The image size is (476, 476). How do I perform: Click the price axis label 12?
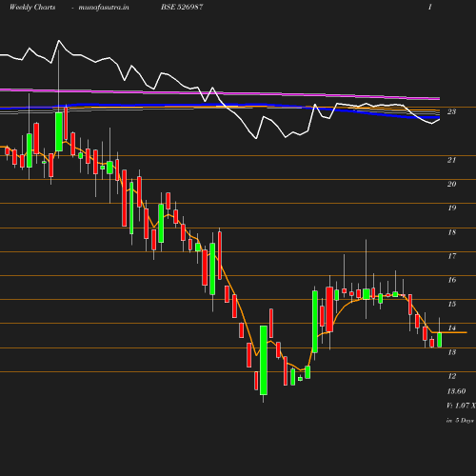pyautogui.click(x=451, y=376)
